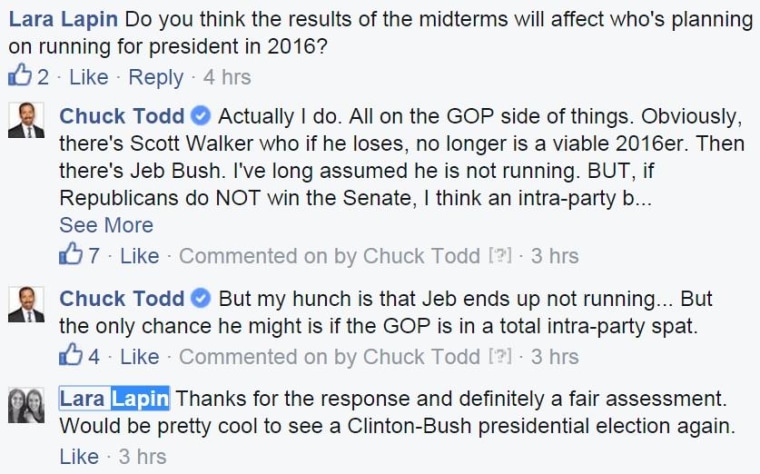Reply to Lara Lapin's question
The width and height of the screenshot is (760, 474).
tap(156, 78)
